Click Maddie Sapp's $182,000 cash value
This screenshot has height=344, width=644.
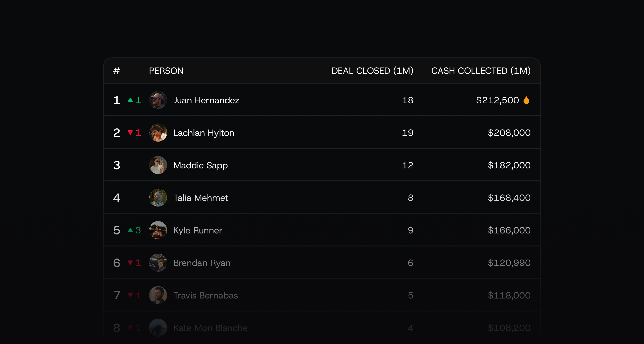(x=509, y=165)
